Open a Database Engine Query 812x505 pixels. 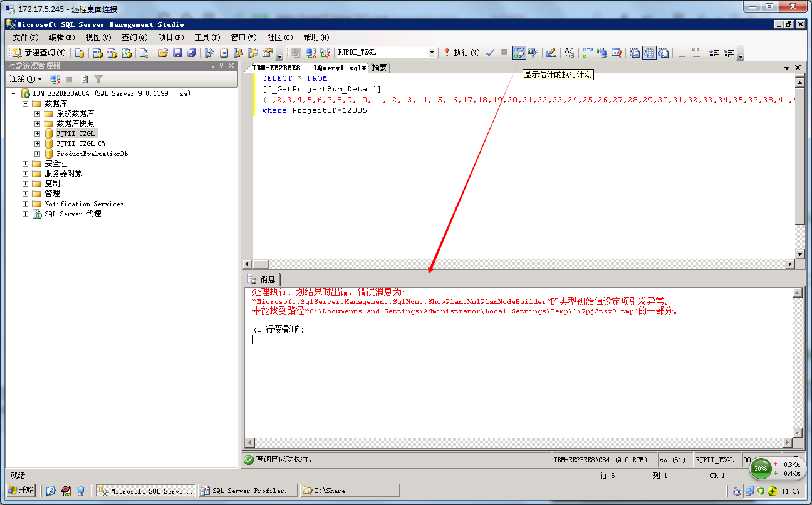point(80,53)
